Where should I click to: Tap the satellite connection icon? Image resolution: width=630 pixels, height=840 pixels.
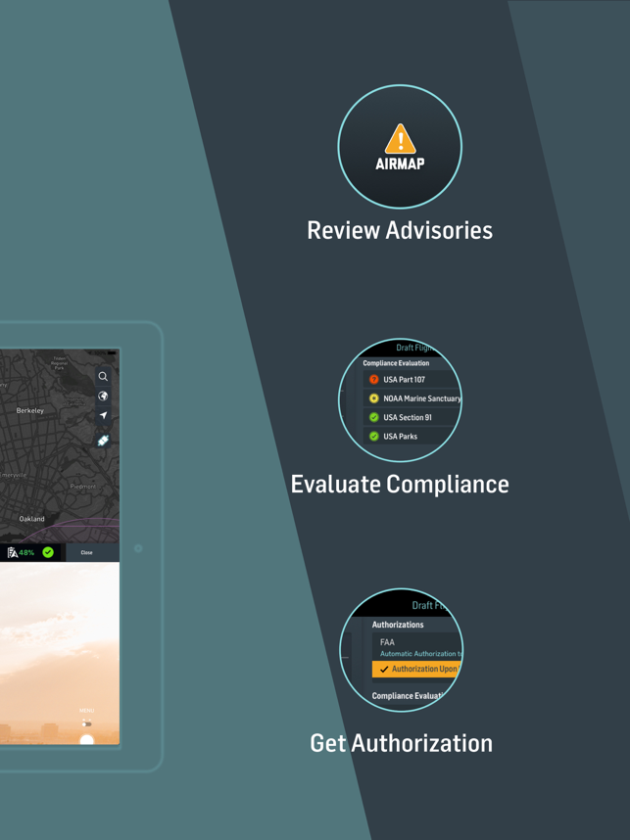(103, 441)
